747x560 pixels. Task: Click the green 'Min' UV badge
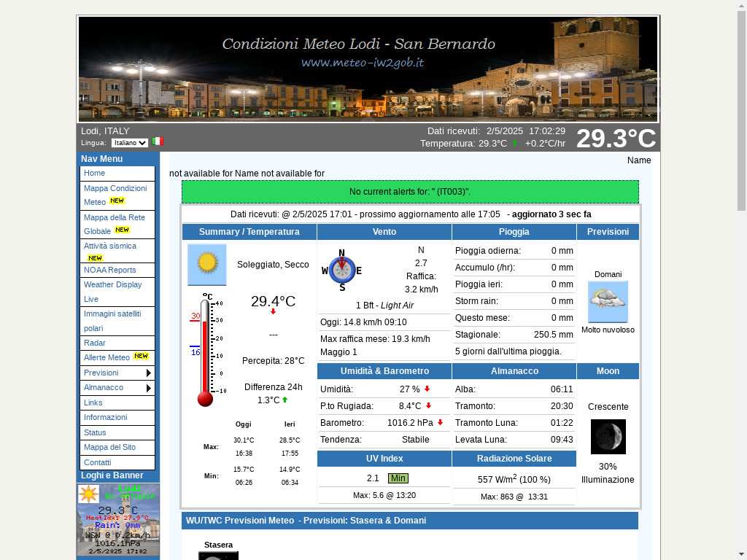coord(398,478)
